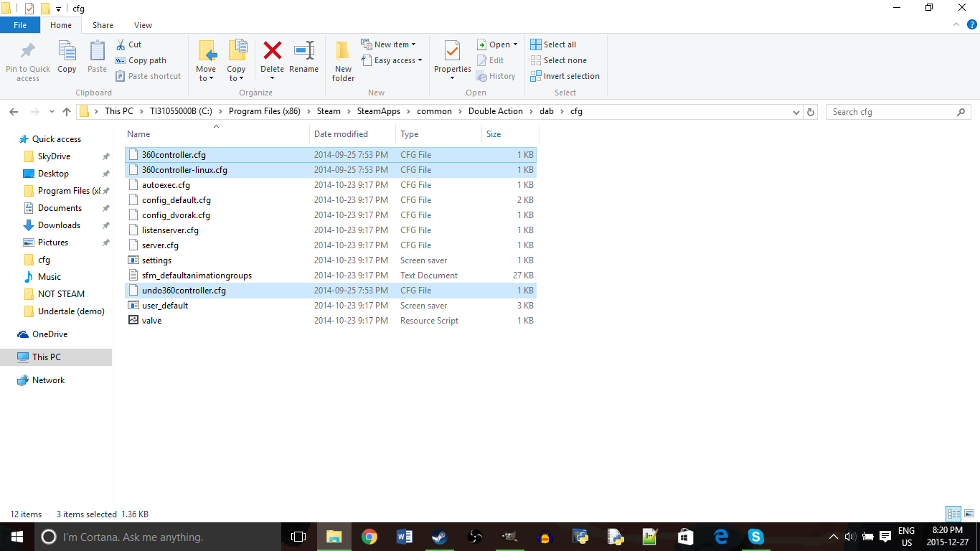The width and height of the screenshot is (980, 551).
Task: Collapse the ribbon with chevron
Action: tap(956, 25)
